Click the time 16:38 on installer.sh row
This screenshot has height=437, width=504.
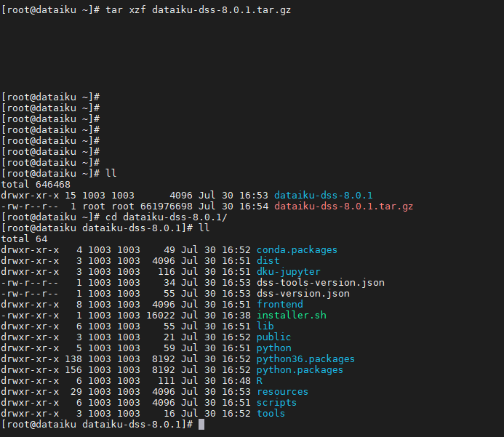[x=236, y=316]
